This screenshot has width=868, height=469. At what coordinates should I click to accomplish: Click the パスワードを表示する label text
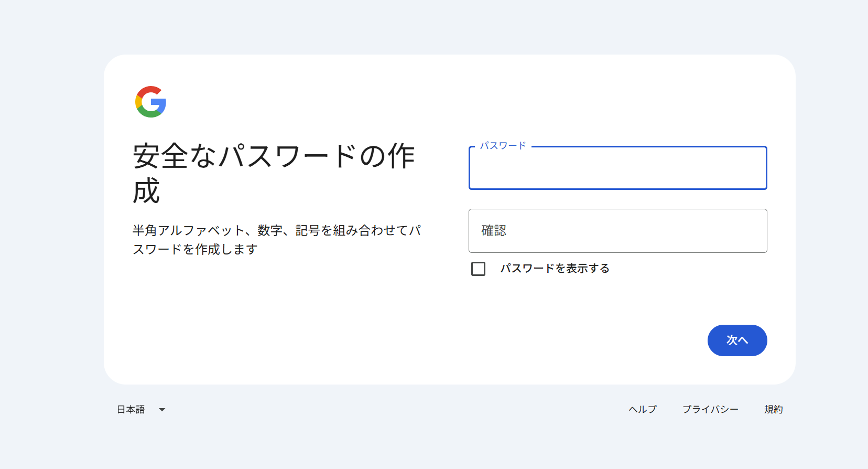pos(555,269)
